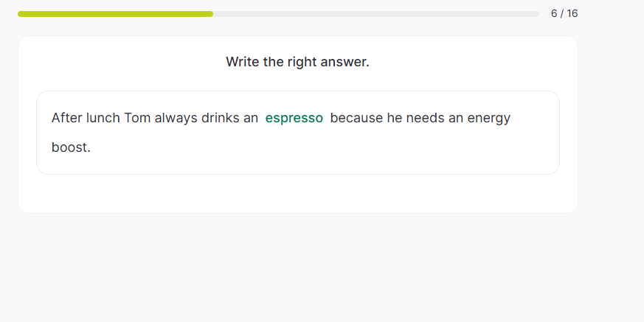Click the word "lunch" in the sentence
The height and width of the screenshot is (322, 644).
103,118
